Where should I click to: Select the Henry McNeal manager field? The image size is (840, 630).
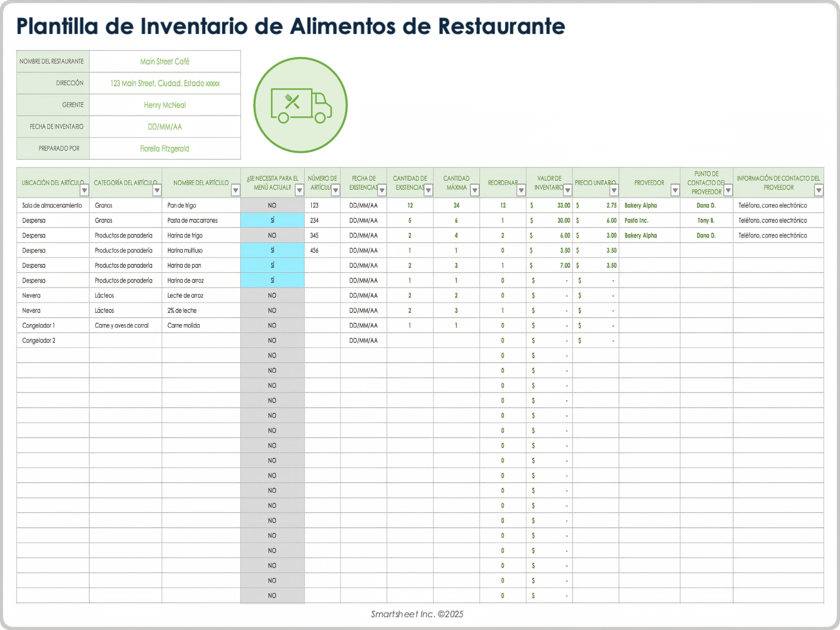point(165,105)
